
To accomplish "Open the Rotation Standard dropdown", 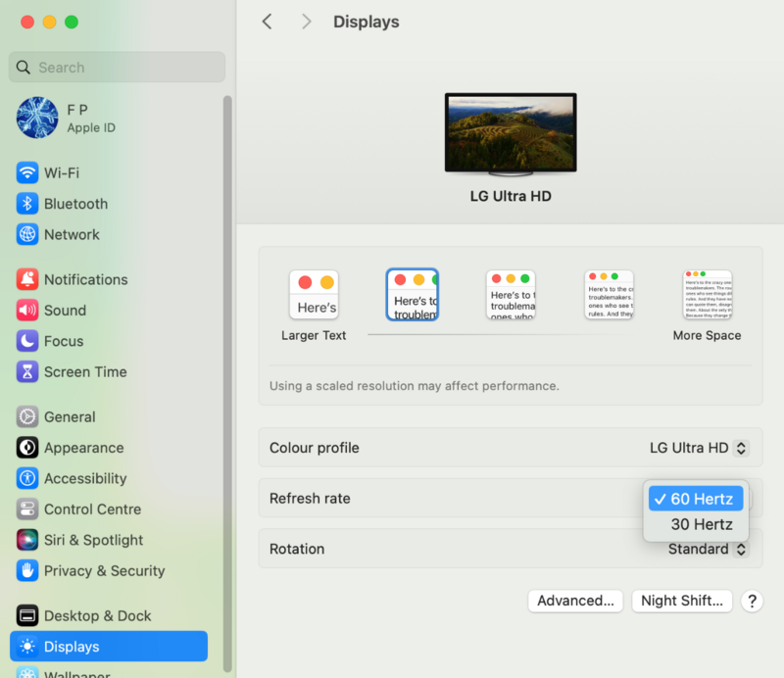I will click(x=708, y=549).
